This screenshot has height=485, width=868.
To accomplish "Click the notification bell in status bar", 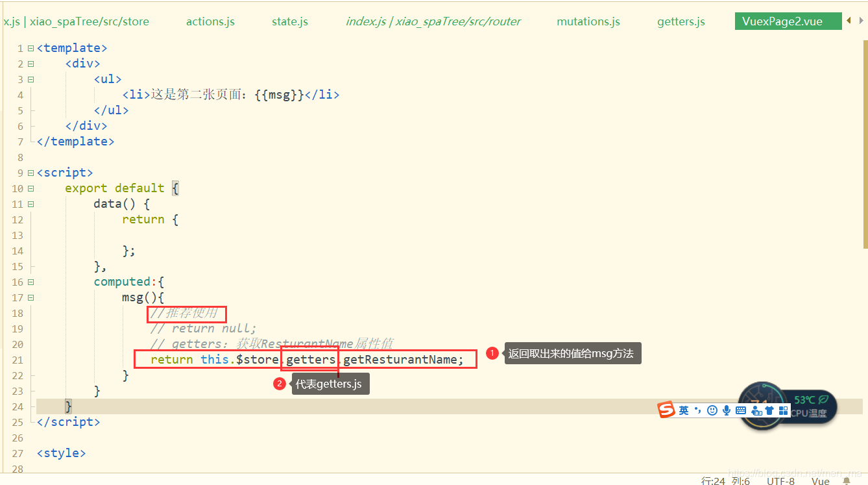I will click(847, 481).
